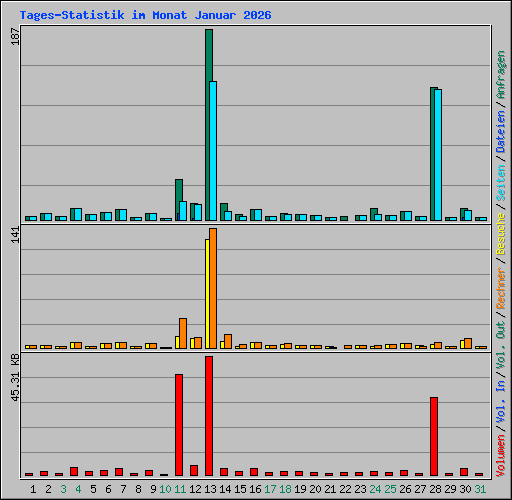Image resolution: width=512 pixels, height=500 pixels.
Task: Click the day 13 axis label
Action: 210,489
